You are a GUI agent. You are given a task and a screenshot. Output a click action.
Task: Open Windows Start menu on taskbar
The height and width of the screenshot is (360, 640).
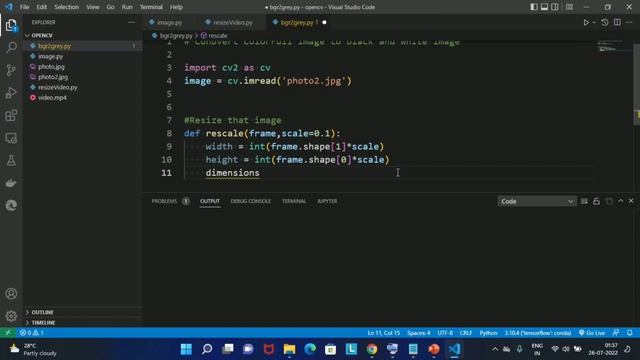click(186, 349)
